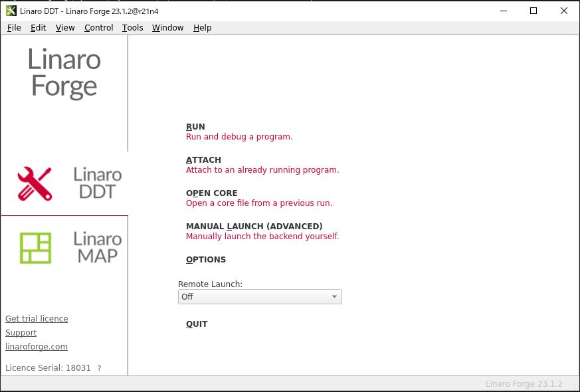The width and height of the screenshot is (580, 392).
Task: Open the Edit menu
Action: pyautogui.click(x=38, y=28)
